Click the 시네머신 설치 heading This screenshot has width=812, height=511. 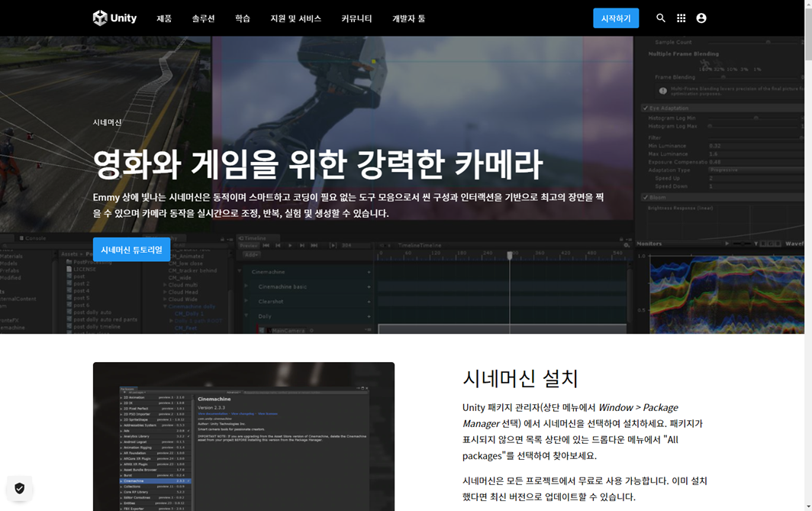click(520, 378)
